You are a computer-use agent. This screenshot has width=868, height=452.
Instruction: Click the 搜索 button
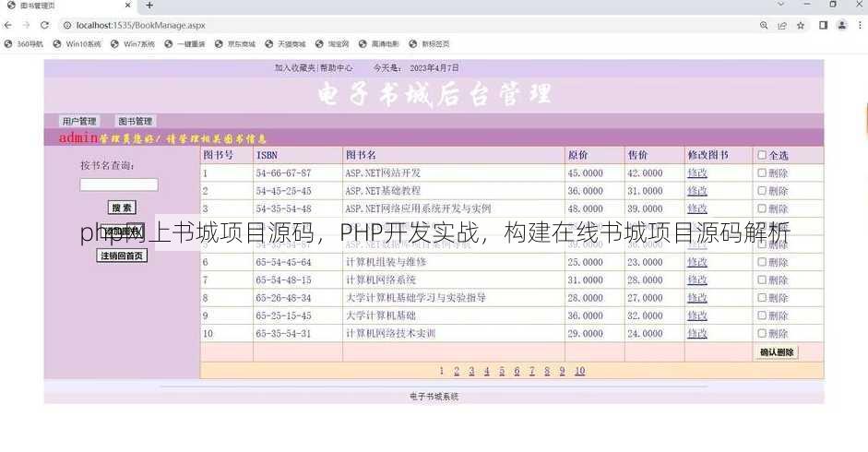pyautogui.click(x=122, y=208)
